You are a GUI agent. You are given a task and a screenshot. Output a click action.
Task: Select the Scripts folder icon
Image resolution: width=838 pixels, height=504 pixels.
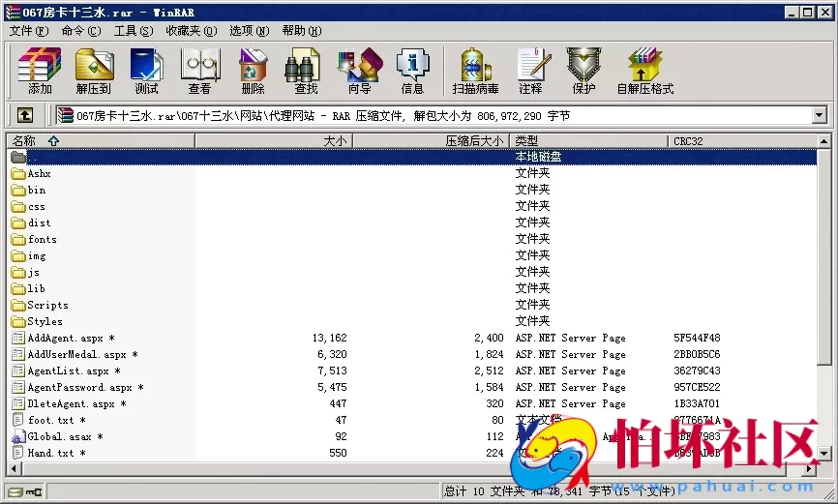(x=18, y=305)
